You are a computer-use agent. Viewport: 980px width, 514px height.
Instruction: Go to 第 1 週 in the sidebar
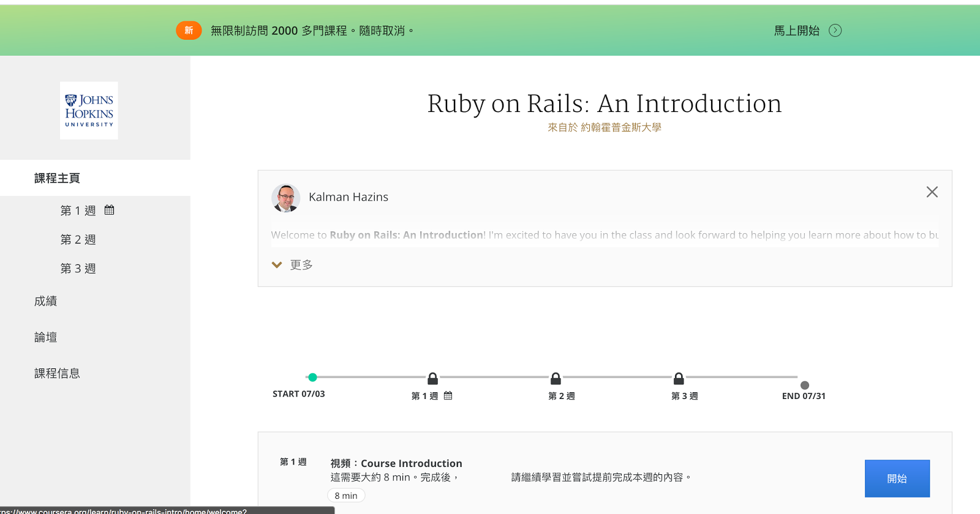(x=78, y=210)
